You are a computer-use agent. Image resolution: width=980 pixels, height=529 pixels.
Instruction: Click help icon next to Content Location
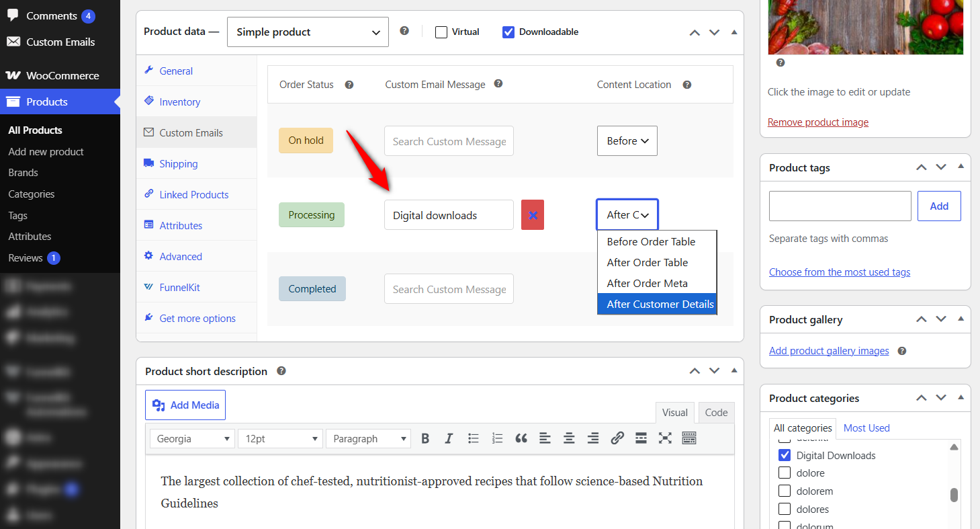pos(686,85)
